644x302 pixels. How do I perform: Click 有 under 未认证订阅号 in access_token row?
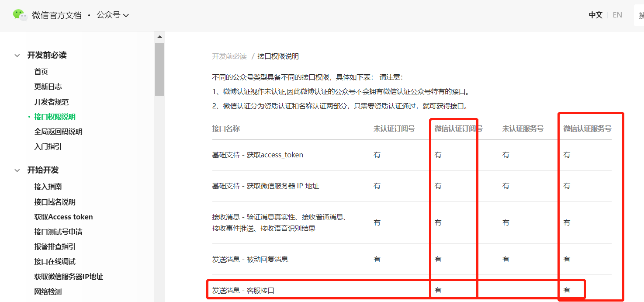pos(377,155)
